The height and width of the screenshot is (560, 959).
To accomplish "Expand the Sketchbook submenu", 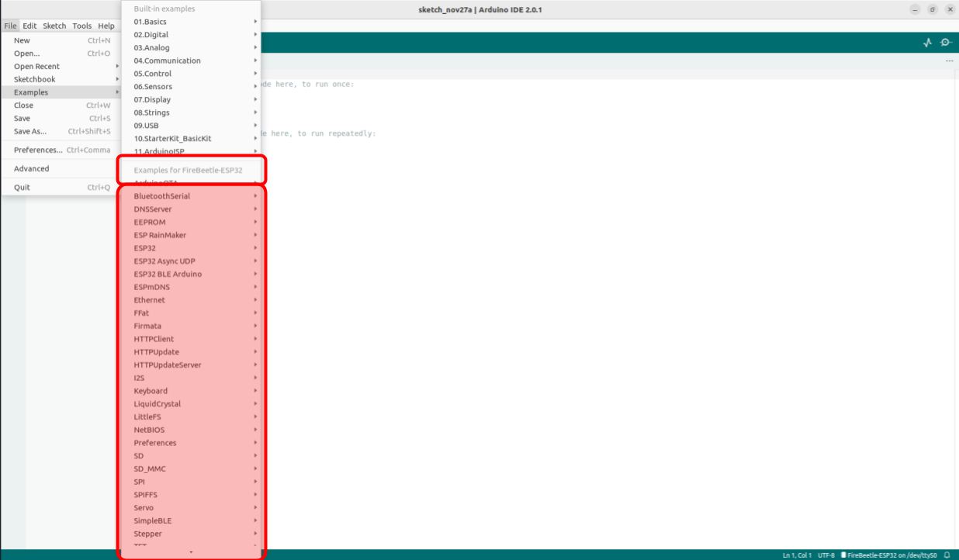I will coord(35,79).
